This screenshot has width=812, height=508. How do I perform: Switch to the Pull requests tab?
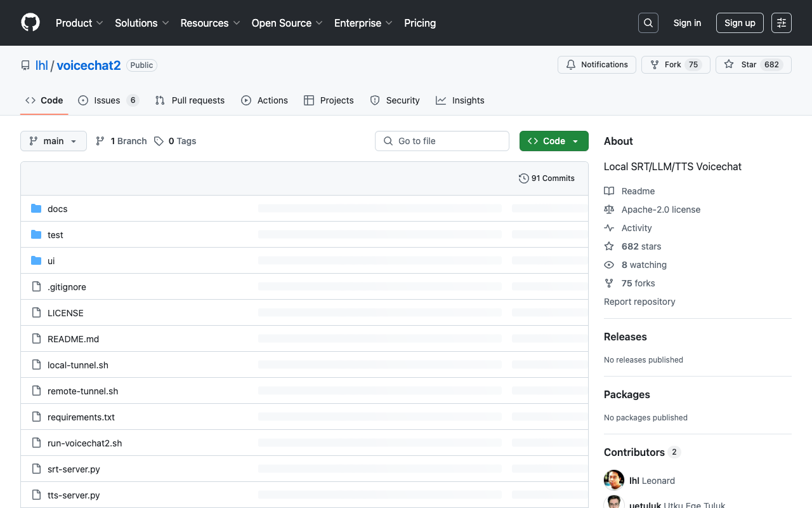[x=190, y=100]
